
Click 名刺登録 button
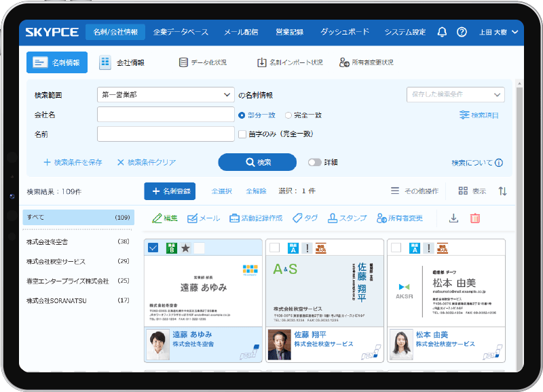click(170, 191)
